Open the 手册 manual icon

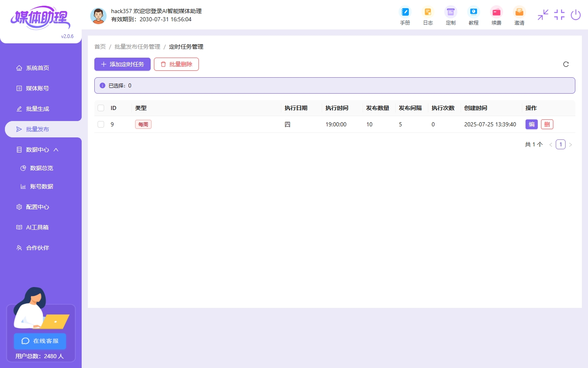tap(405, 15)
